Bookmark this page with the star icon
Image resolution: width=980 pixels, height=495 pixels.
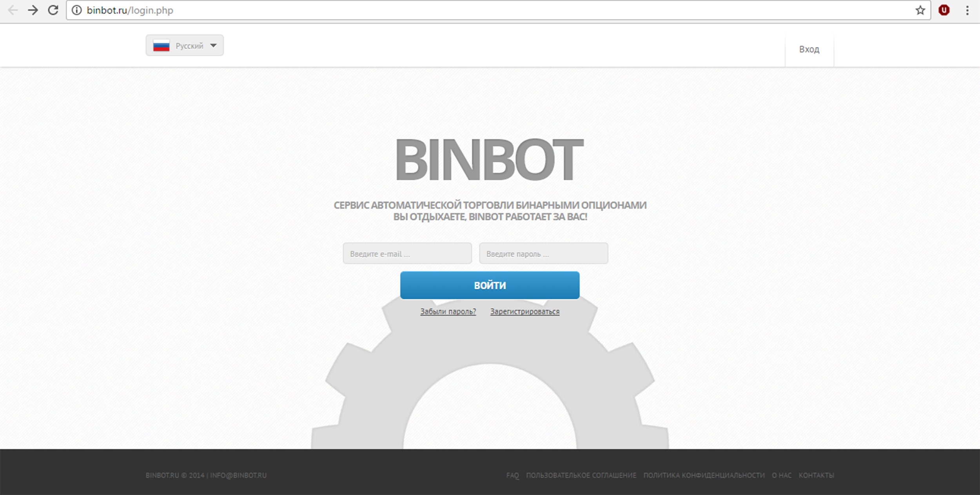(920, 10)
